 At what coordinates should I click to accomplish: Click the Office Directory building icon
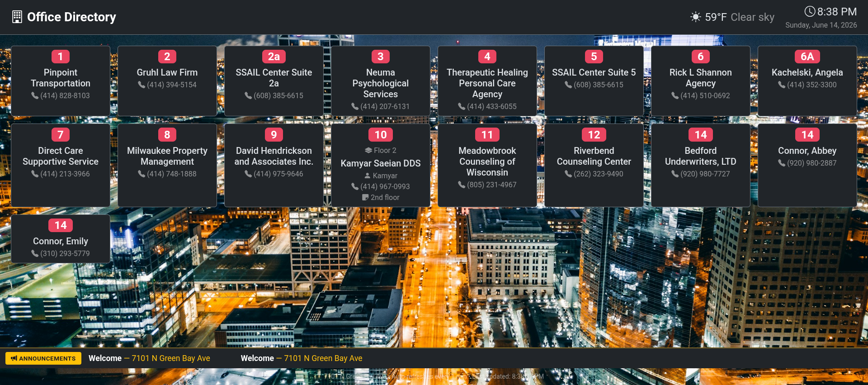coord(17,17)
